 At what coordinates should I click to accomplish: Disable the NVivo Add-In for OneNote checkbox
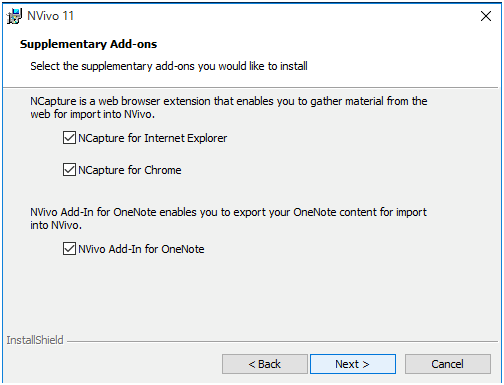pyautogui.click(x=69, y=249)
